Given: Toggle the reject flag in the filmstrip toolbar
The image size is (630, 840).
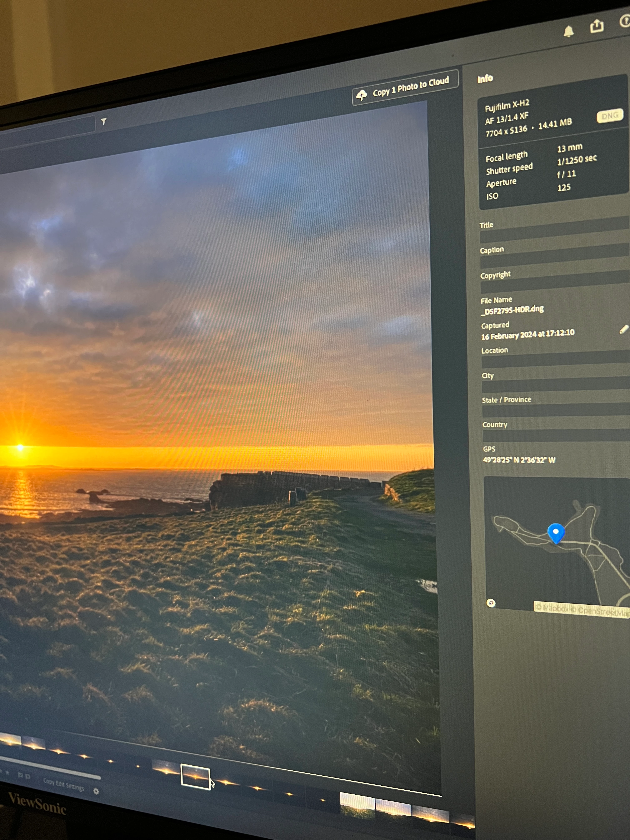Looking at the screenshot, I should click(x=28, y=777).
